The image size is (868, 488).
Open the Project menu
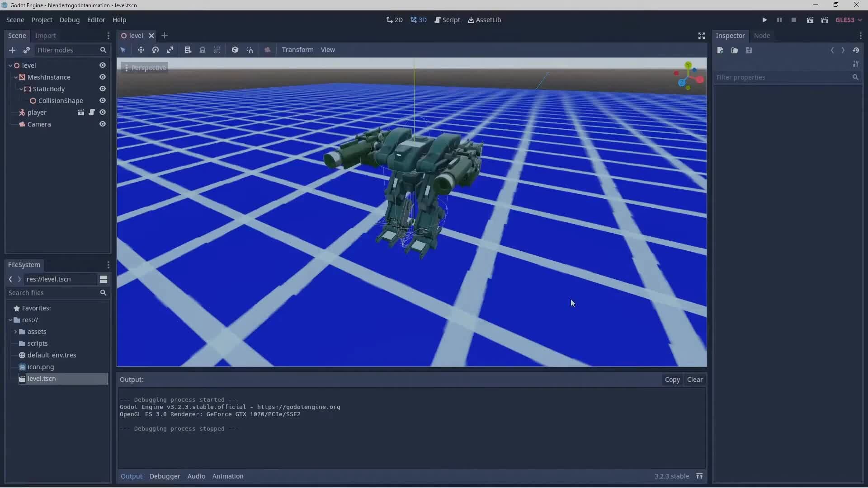[x=42, y=19]
